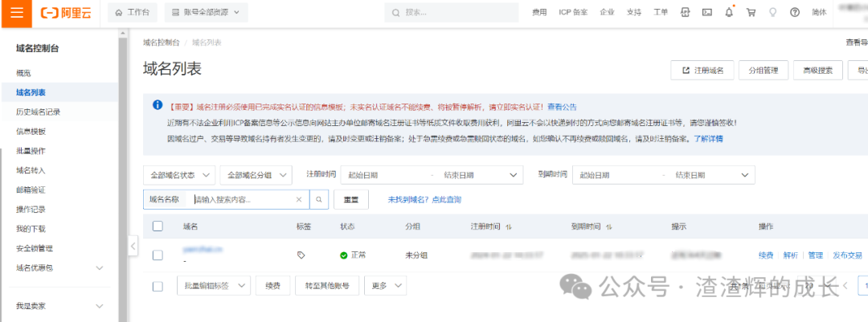This screenshot has width=868, height=322.
Task: Open the 支持 menu
Action: point(634,12)
